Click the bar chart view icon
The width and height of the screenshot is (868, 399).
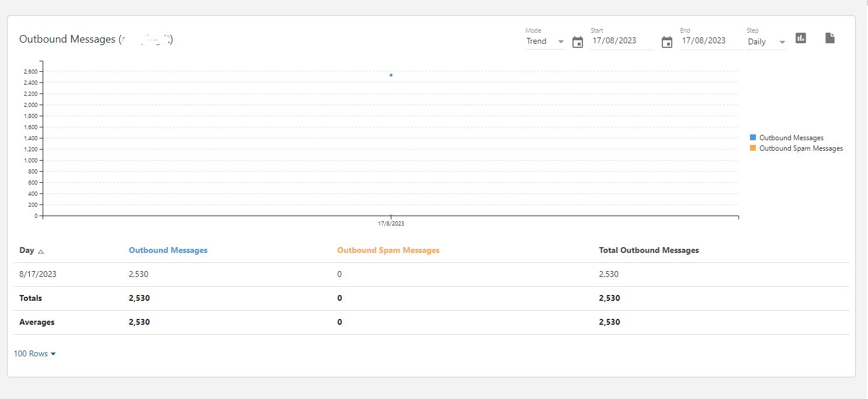801,38
